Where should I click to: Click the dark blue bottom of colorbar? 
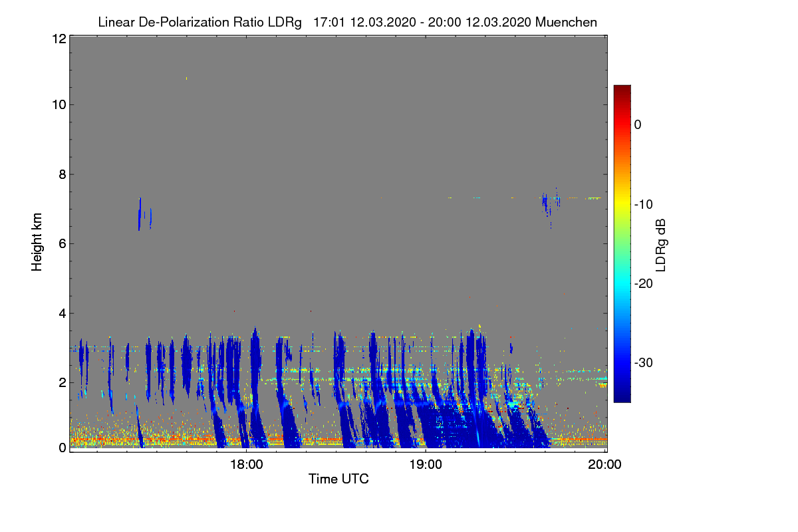[x=622, y=397]
